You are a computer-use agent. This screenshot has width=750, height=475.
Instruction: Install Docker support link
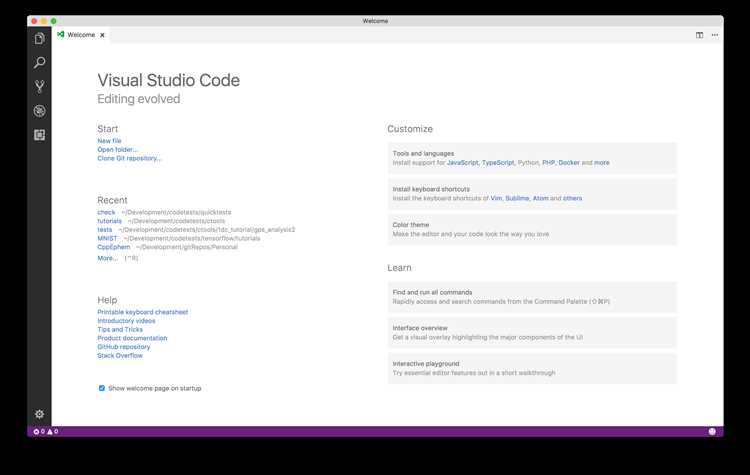[569, 163]
